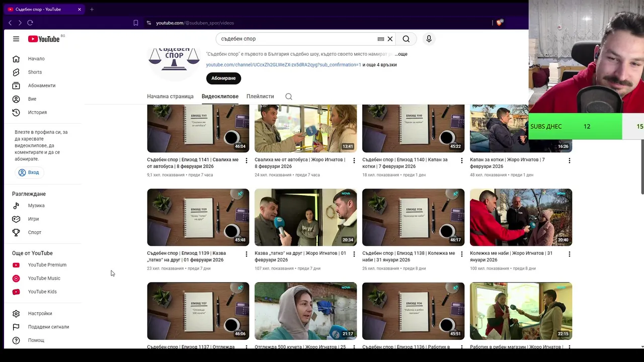This screenshot has width=644, height=362.
Task: Open the Brave shields icon
Action: coord(500,23)
